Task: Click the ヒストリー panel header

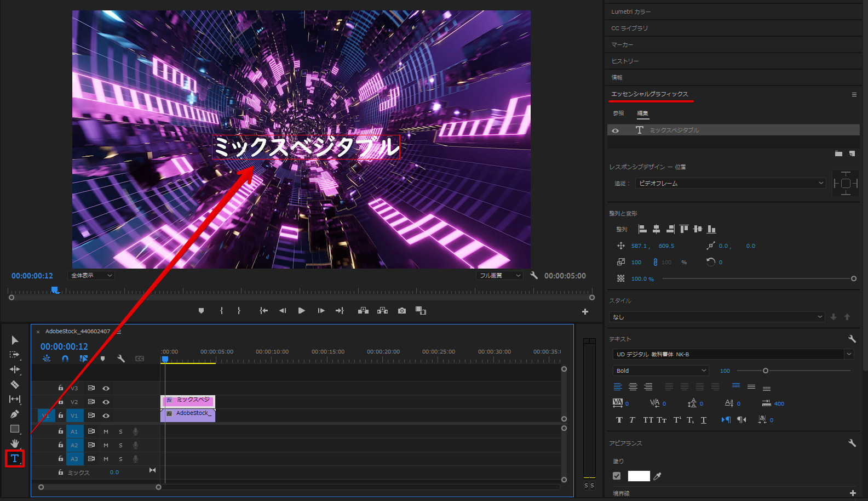Action: 625,61
